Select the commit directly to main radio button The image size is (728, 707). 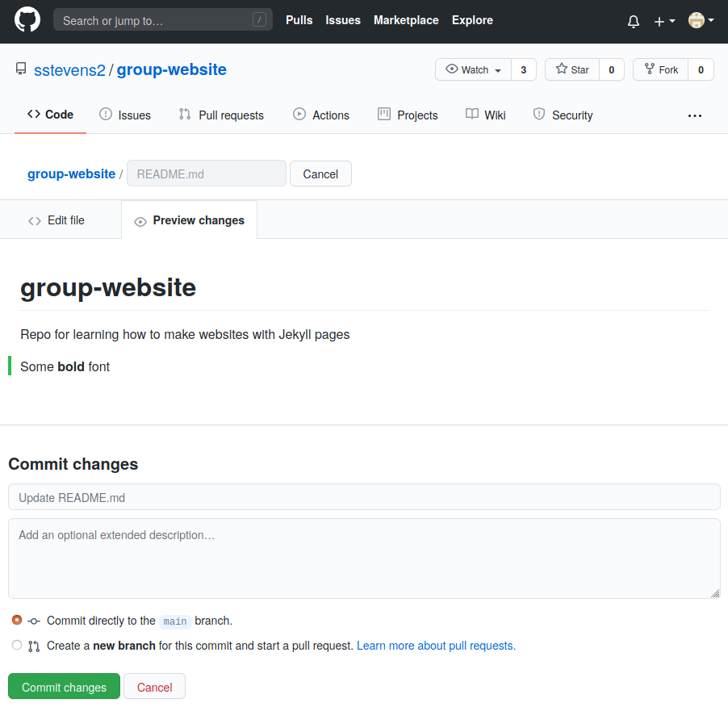16,620
